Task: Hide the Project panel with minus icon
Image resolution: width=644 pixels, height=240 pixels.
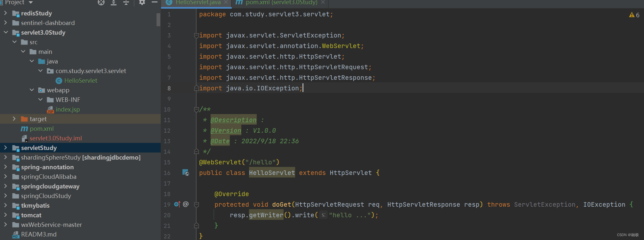Action: point(154,3)
